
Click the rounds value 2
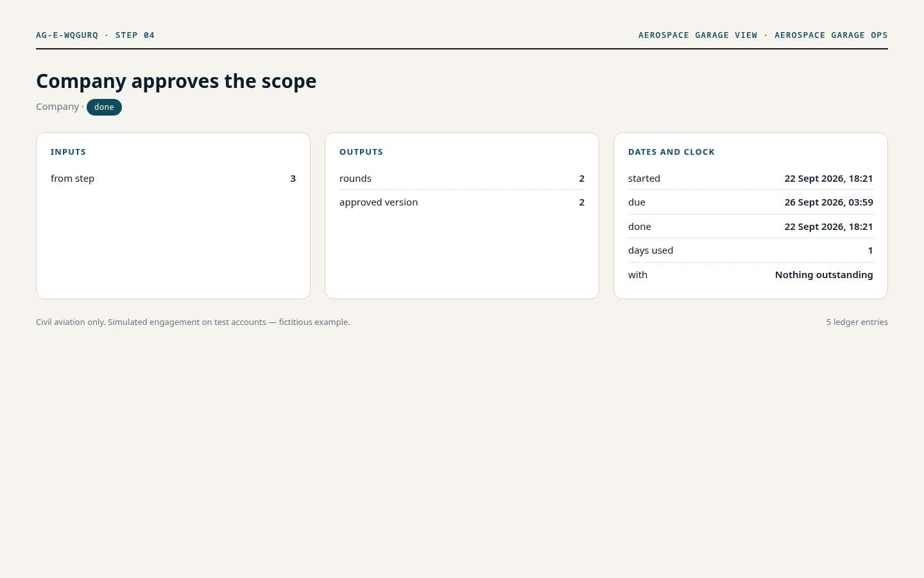(x=581, y=179)
